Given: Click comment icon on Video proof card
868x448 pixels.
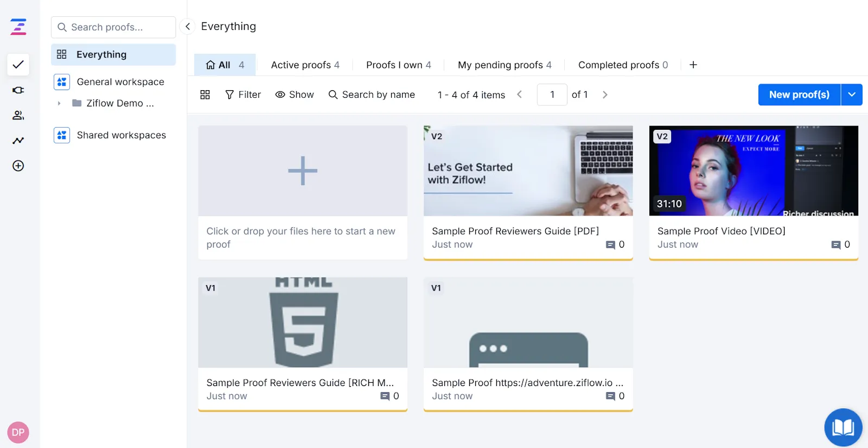Looking at the screenshot, I should 836,245.
